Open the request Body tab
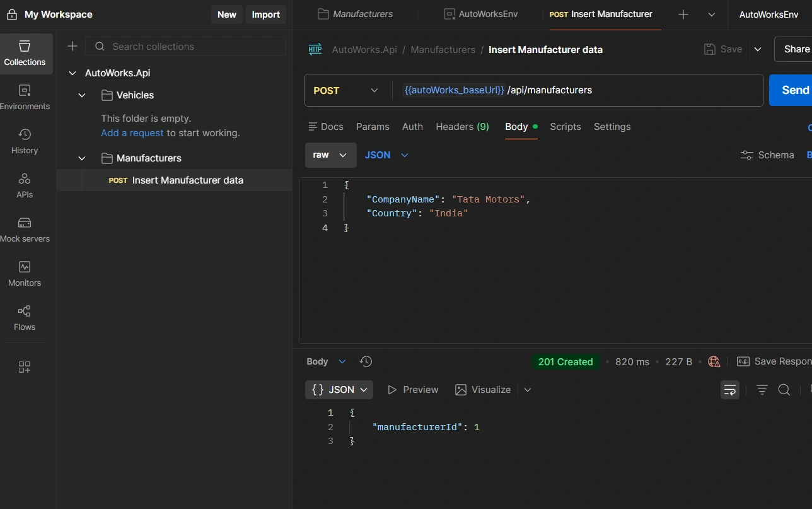 [521, 127]
